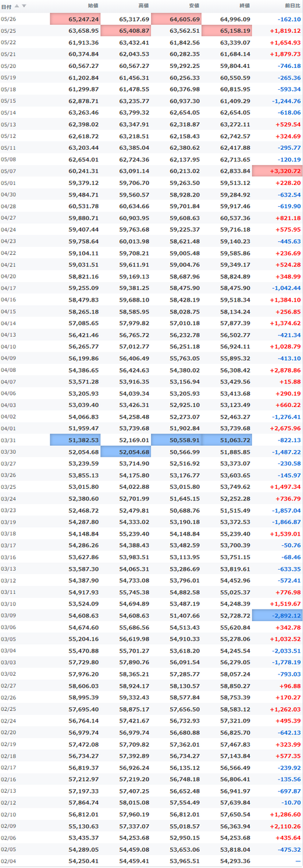Click the date cell 05/07
Screen dimensions: 303x868
[x=8, y=171]
